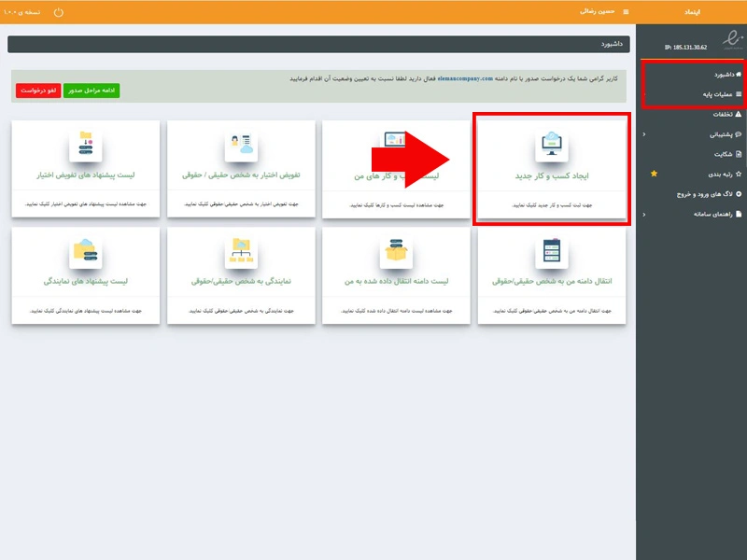Expand the راهنمای سامانه submenu chevron
Screen dimensions: 747x560
click(644, 215)
